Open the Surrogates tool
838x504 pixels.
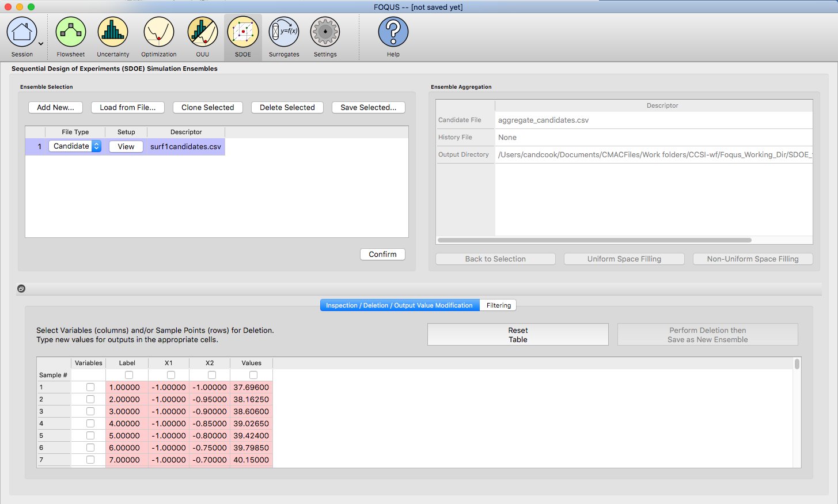coord(284,32)
